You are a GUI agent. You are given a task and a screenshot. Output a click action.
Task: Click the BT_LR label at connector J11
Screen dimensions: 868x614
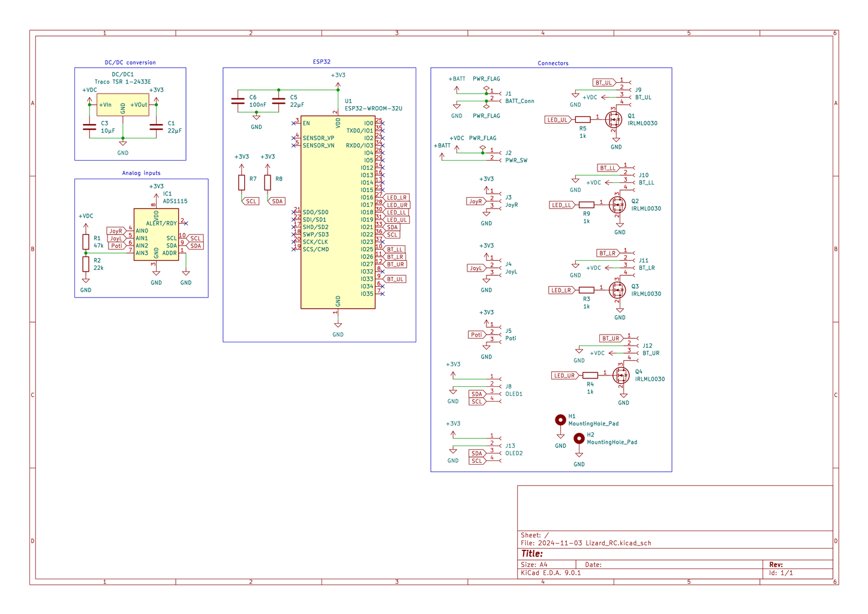(x=608, y=253)
